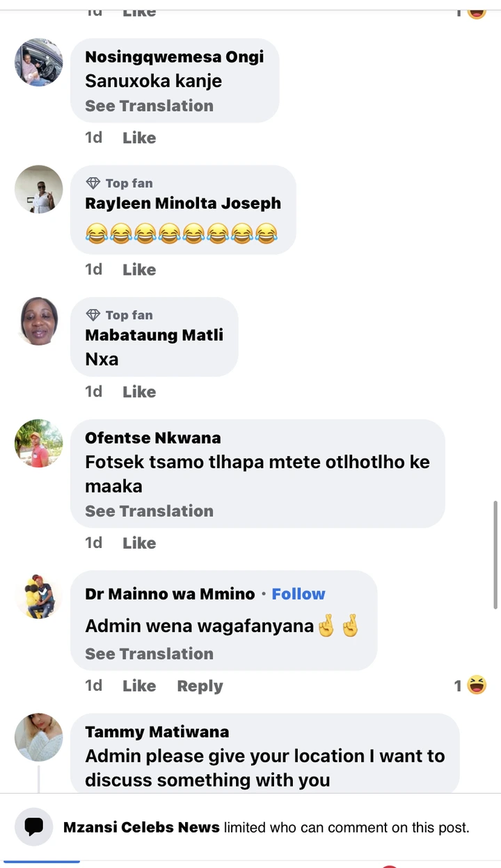This screenshot has width=501, height=868.
Task: Click the Top fan diamond badge above Rayleen Minolta Joseph
Action: pos(93,184)
